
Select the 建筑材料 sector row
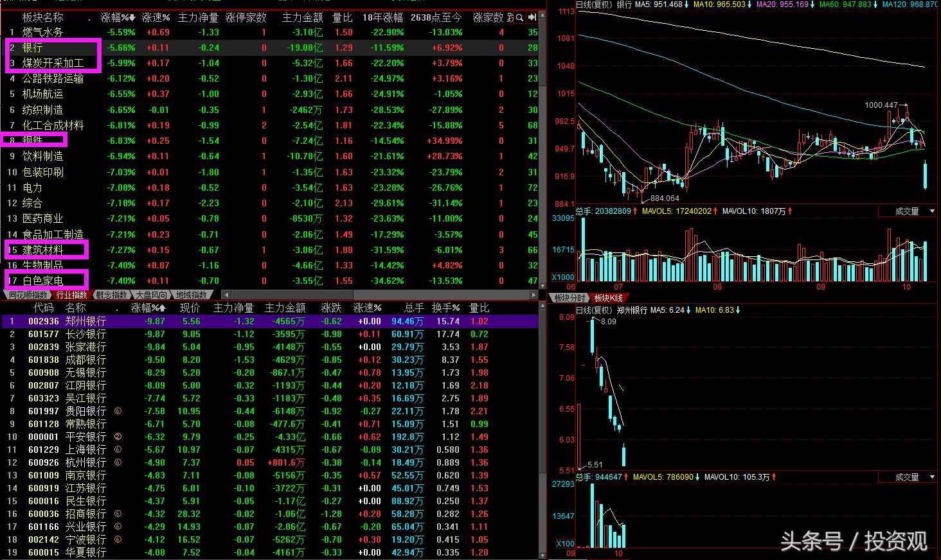point(269,250)
